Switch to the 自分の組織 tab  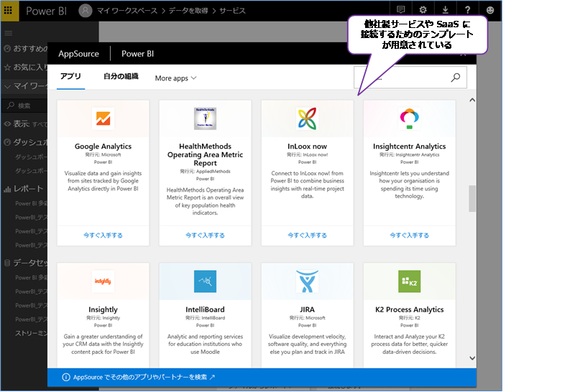click(121, 76)
